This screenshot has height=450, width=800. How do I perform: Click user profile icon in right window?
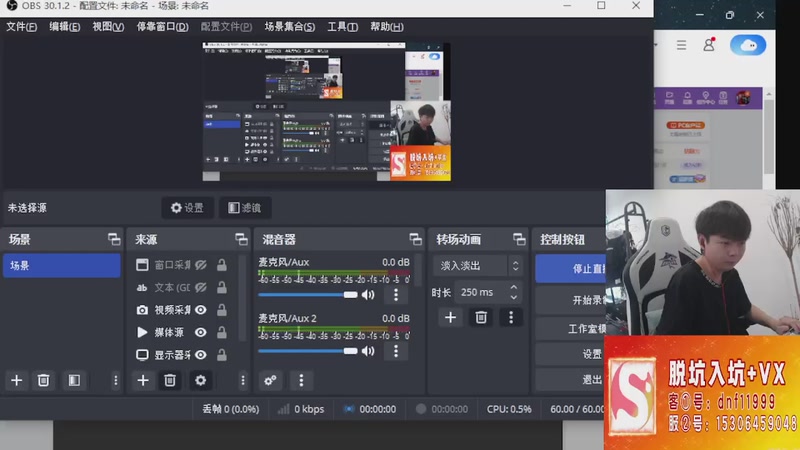coord(709,45)
